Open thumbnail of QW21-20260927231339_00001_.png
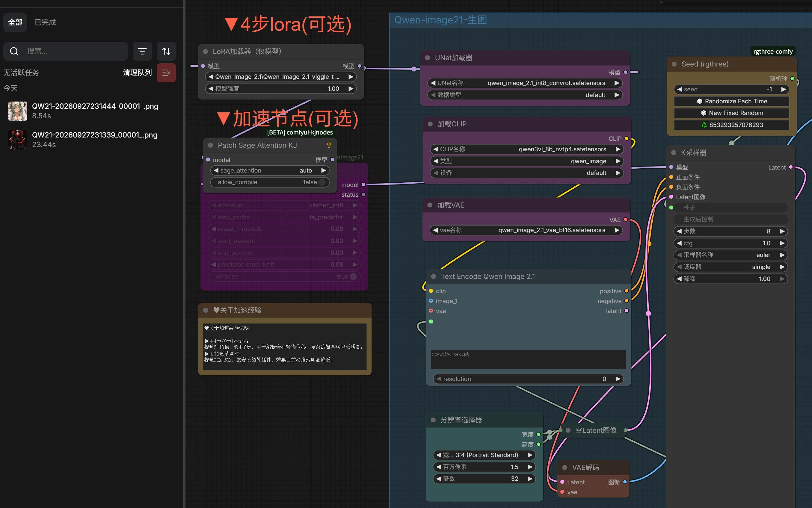 point(17,140)
